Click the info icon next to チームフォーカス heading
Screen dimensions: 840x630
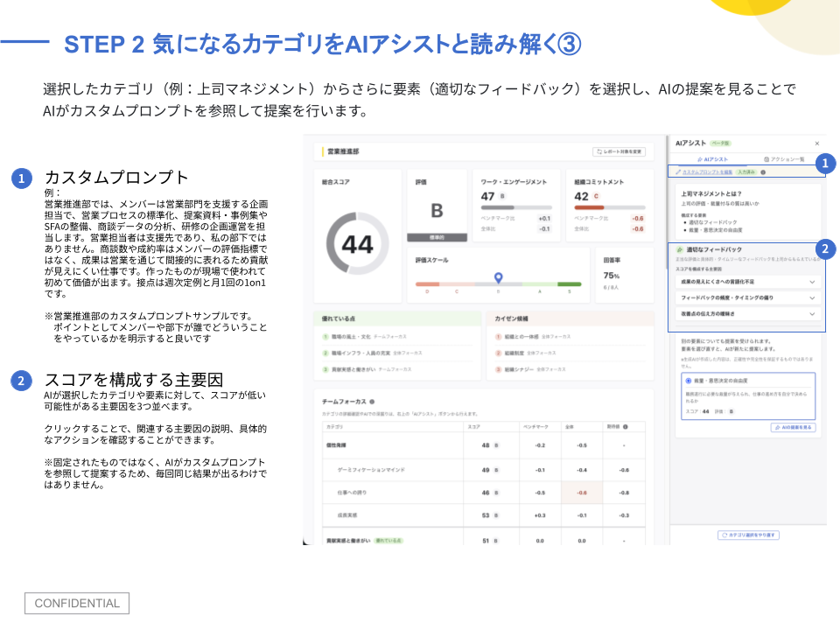[x=372, y=402]
